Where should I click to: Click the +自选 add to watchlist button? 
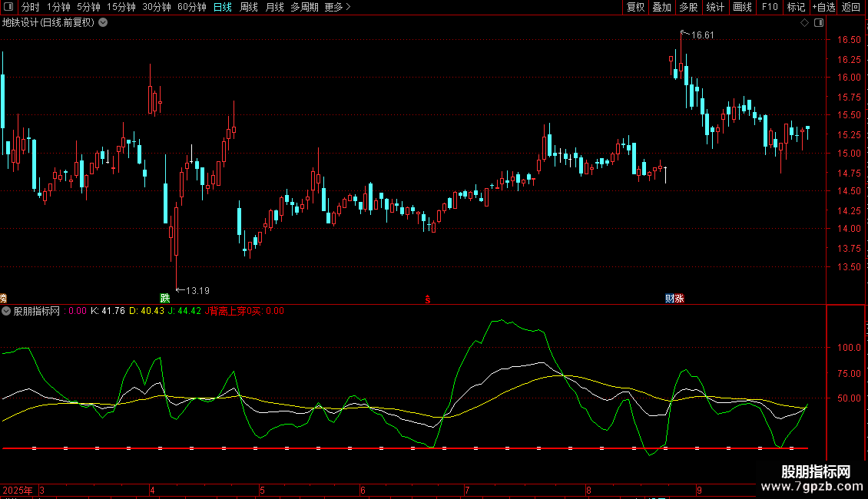tap(823, 7)
